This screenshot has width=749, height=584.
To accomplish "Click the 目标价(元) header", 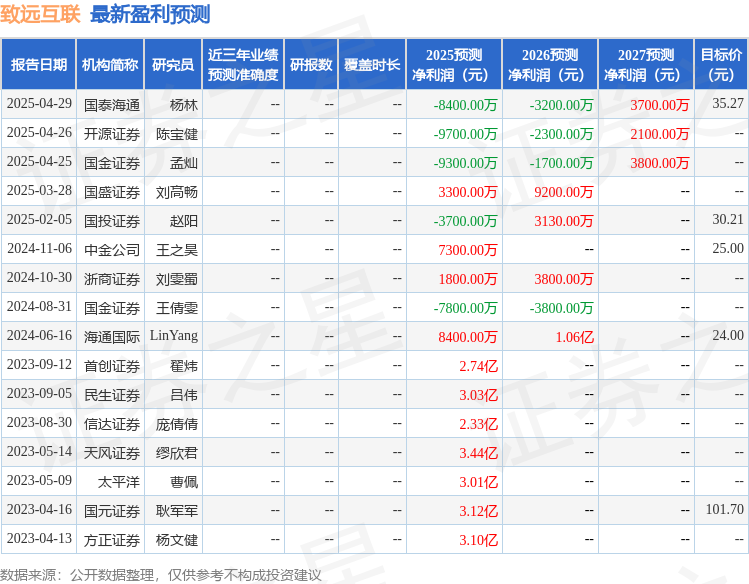I will [x=721, y=64].
